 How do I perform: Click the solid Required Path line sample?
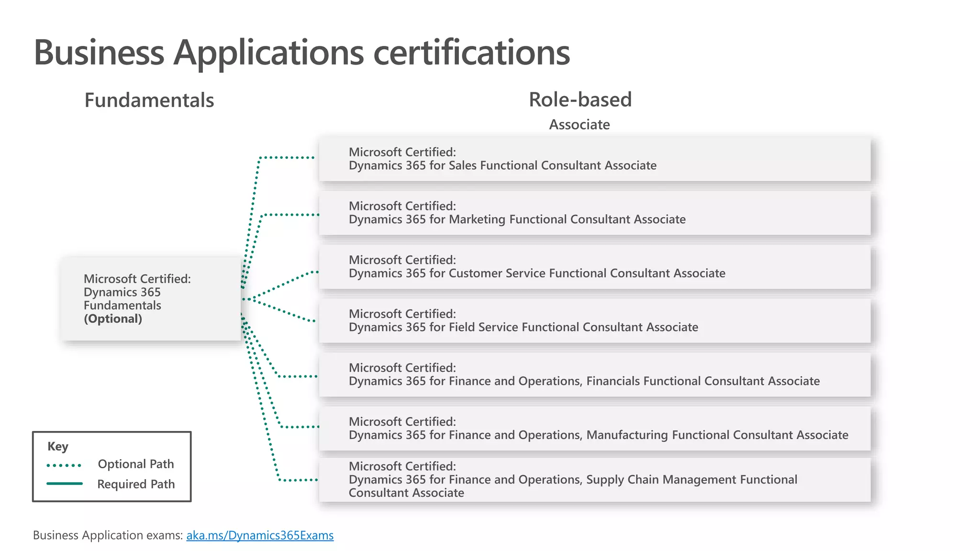(65, 484)
